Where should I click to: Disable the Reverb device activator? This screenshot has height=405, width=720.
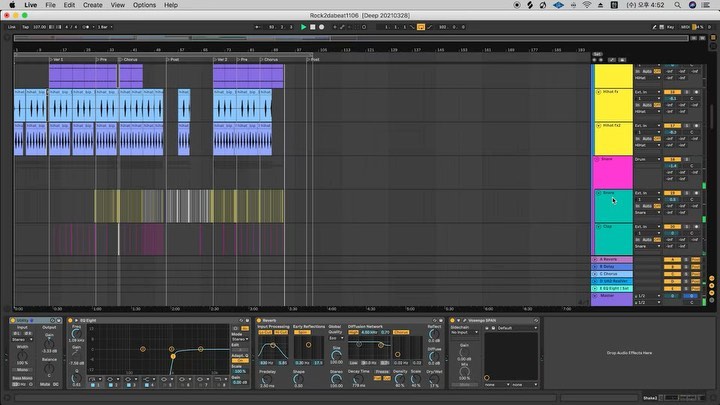261,320
